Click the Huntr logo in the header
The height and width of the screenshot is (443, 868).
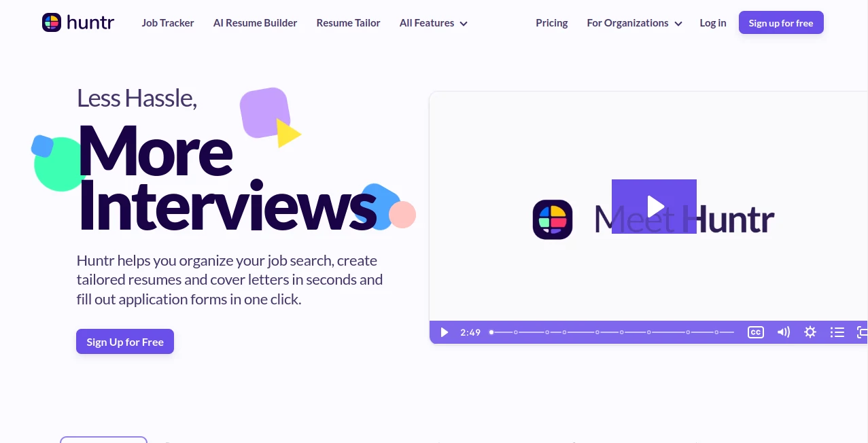pos(77,22)
